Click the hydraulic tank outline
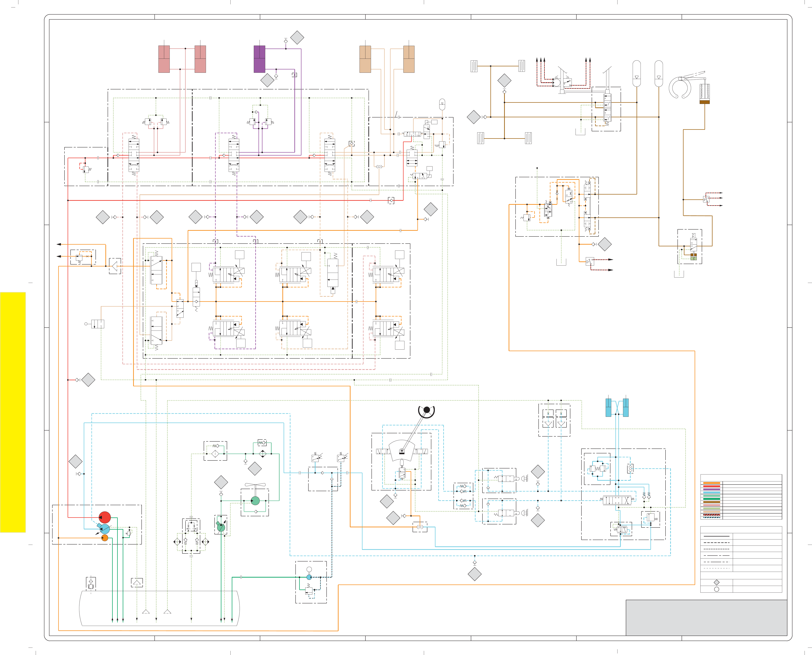Image resolution: width=812 pixels, height=655 pixels. tap(159, 608)
